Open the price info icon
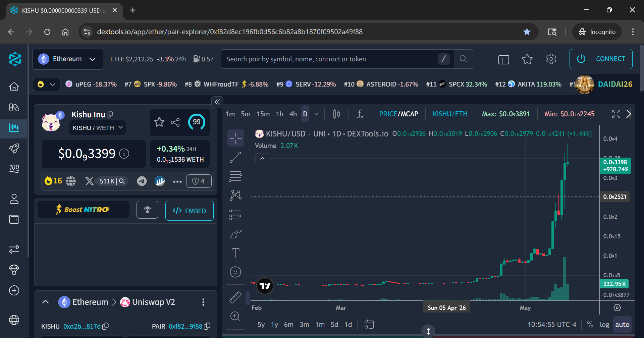The width and height of the screenshot is (644, 338). point(124,154)
